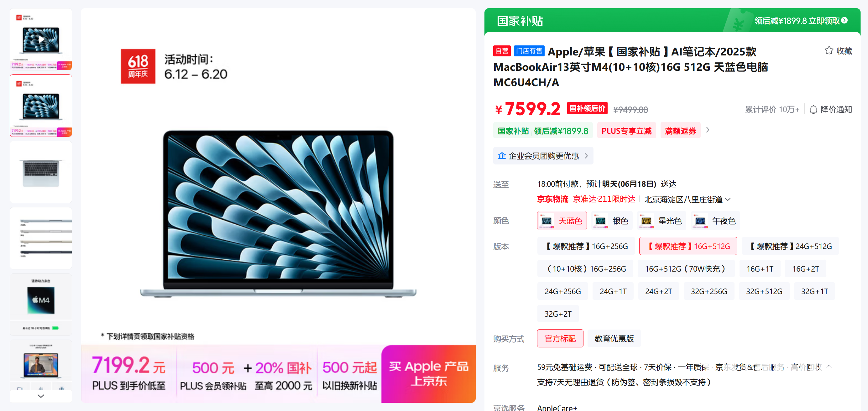This screenshot has width=868, height=411.
Task: Select the 教育优惠版 purchase option
Action: [614, 338]
